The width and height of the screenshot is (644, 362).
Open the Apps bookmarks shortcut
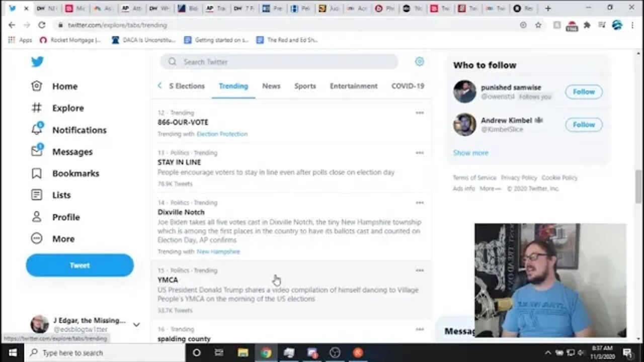coord(20,40)
